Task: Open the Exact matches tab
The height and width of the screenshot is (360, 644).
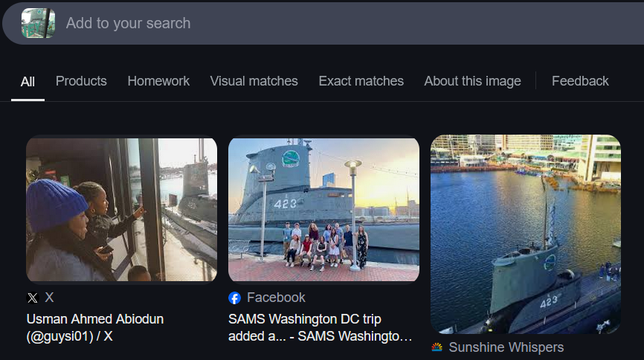Action: click(x=361, y=81)
